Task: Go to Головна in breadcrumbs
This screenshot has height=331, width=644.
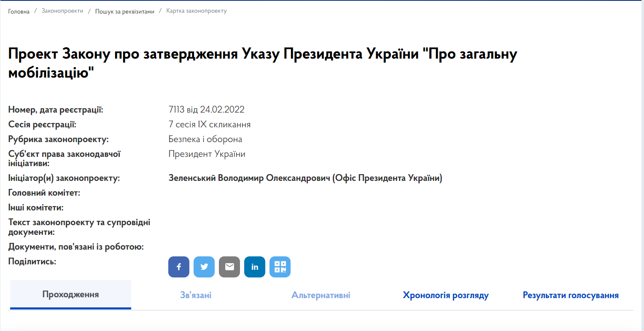Action: pos(19,11)
